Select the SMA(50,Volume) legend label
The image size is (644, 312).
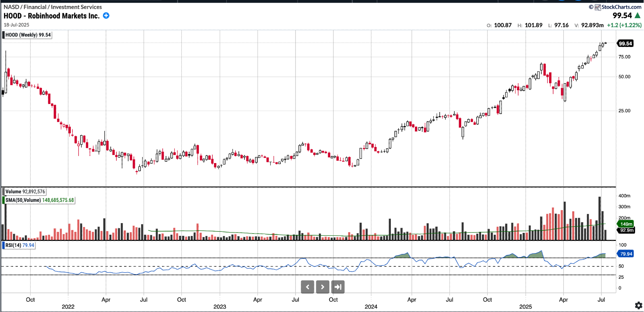[39, 200]
